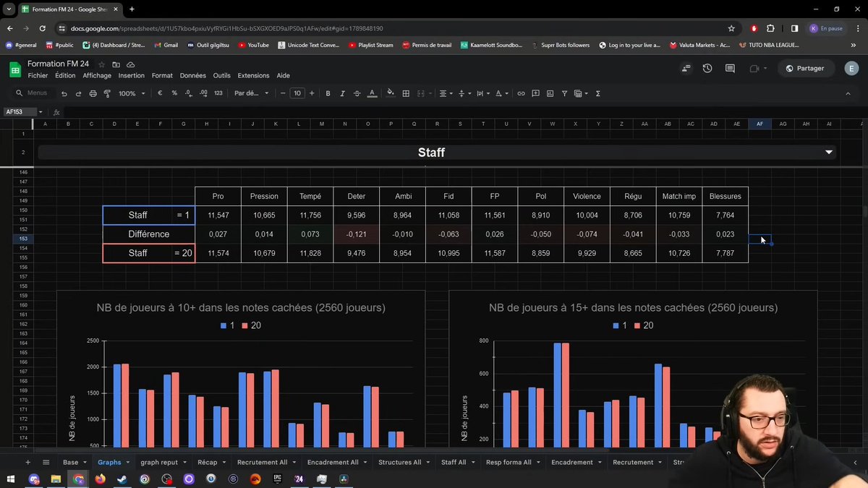
Task: Open the cell borders tool
Action: [406, 93]
